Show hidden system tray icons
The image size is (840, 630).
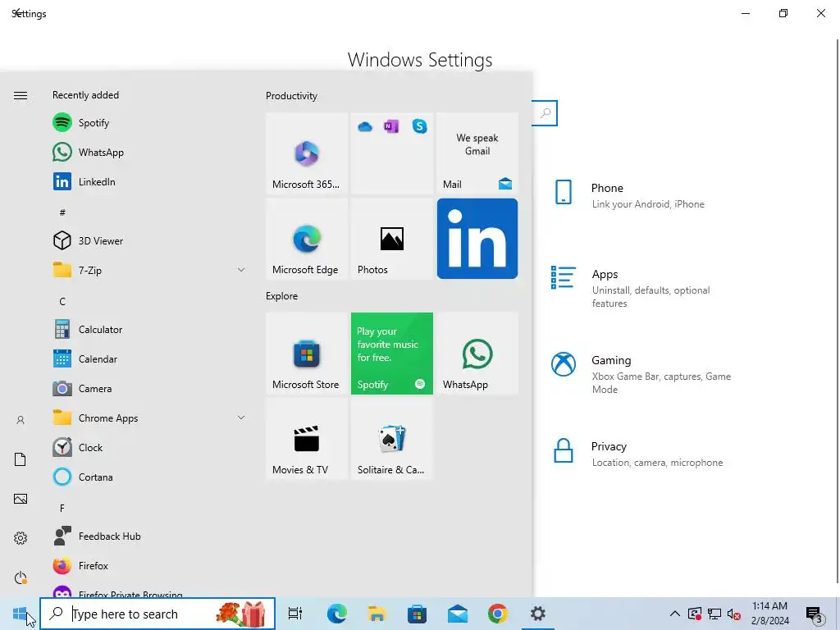(x=675, y=614)
